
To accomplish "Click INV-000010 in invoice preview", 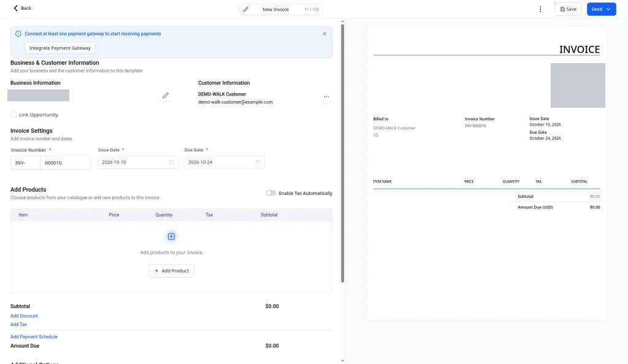I will pos(475,126).
